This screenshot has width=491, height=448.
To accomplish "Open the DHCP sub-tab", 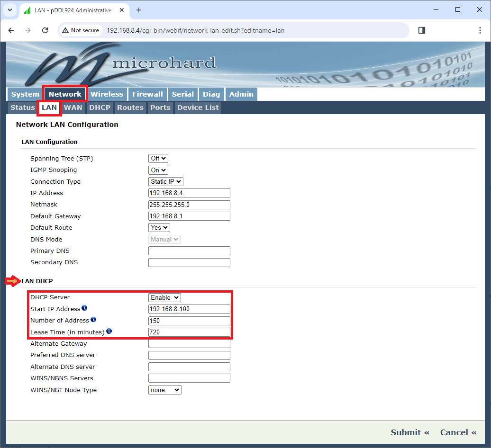I will click(x=100, y=108).
